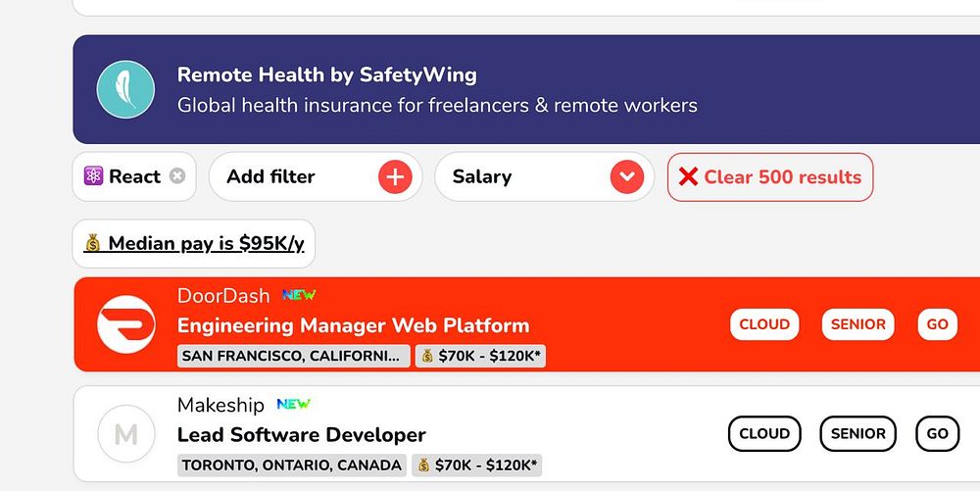Open the Median pay is $95K/y link
Viewport: 980px width, 491px height.
pos(194,243)
